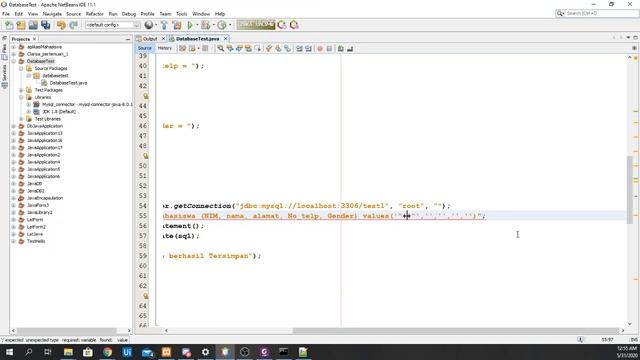The width and height of the screenshot is (640, 360).
Task: Click the History view button
Action: pyautogui.click(x=165, y=48)
